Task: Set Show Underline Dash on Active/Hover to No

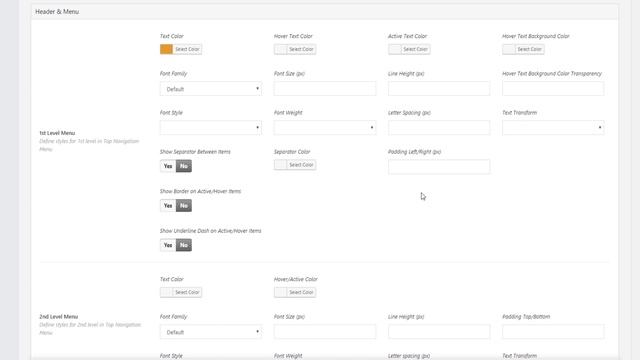Action: pos(184,245)
